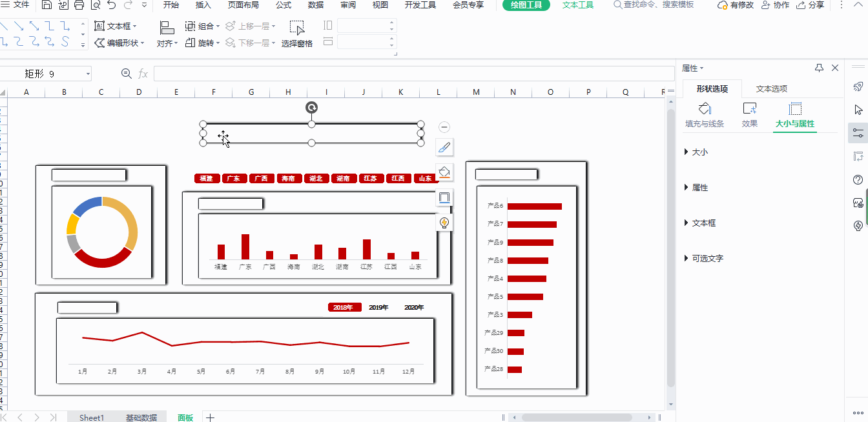Click the properties sliders icon in sidebar
The height and width of the screenshot is (422, 868).
point(858,133)
